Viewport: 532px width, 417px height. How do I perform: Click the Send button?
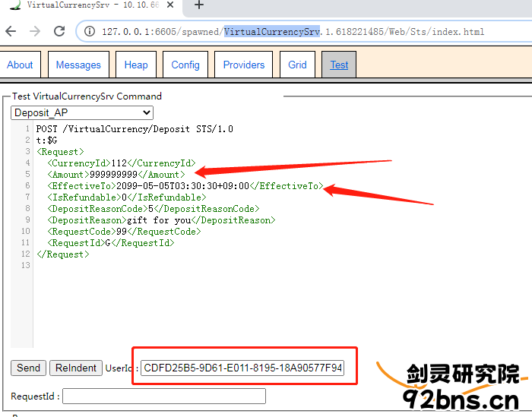28,368
